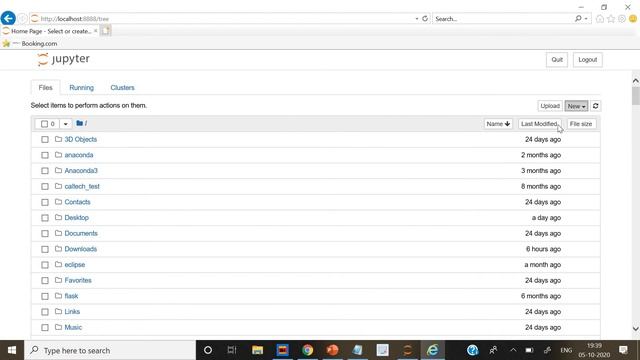Image resolution: width=640 pixels, height=360 pixels.
Task: Click the Jupyter logo
Action: [x=63, y=59]
